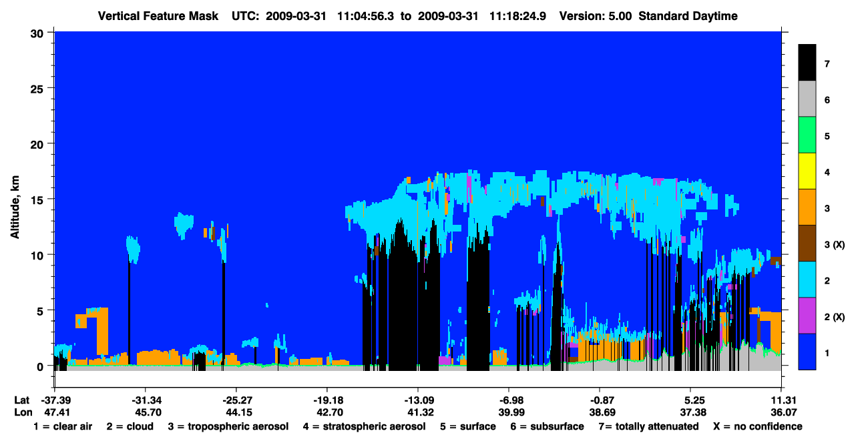
Task: Click the gray subsurface color swatch labeled 6
Action: pyautogui.click(x=807, y=99)
